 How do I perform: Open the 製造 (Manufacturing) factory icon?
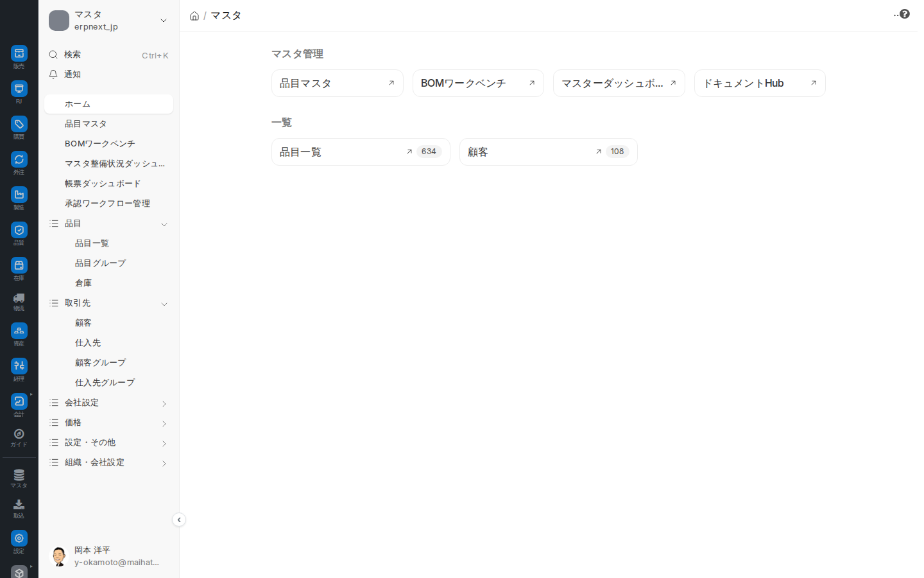[19, 195]
